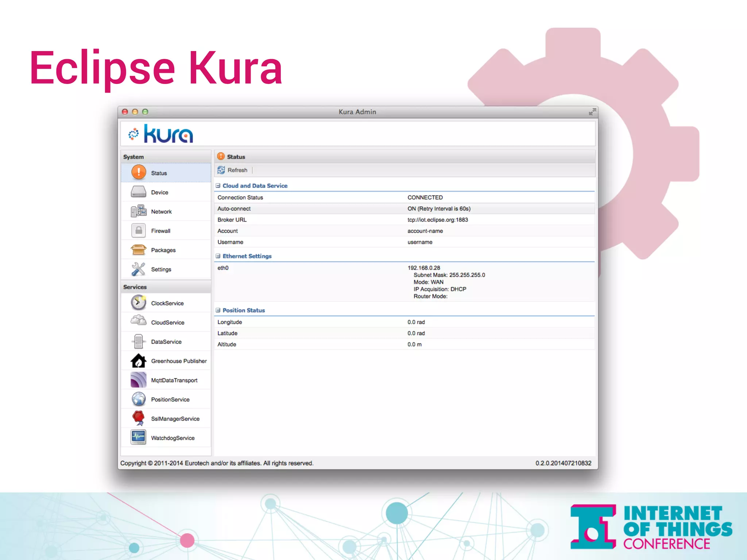Collapse the Cloud and Data Service section
The image size is (747, 560).
click(x=218, y=186)
